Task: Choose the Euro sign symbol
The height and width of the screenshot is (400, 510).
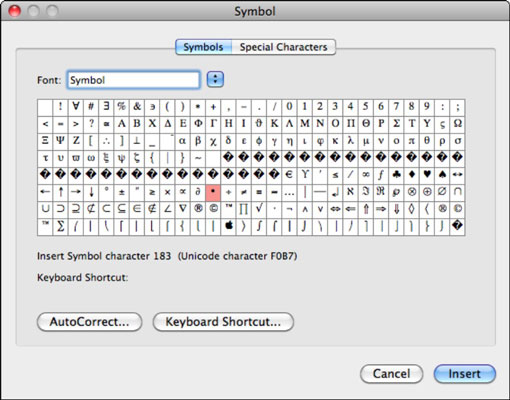Action: tap(289, 175)
